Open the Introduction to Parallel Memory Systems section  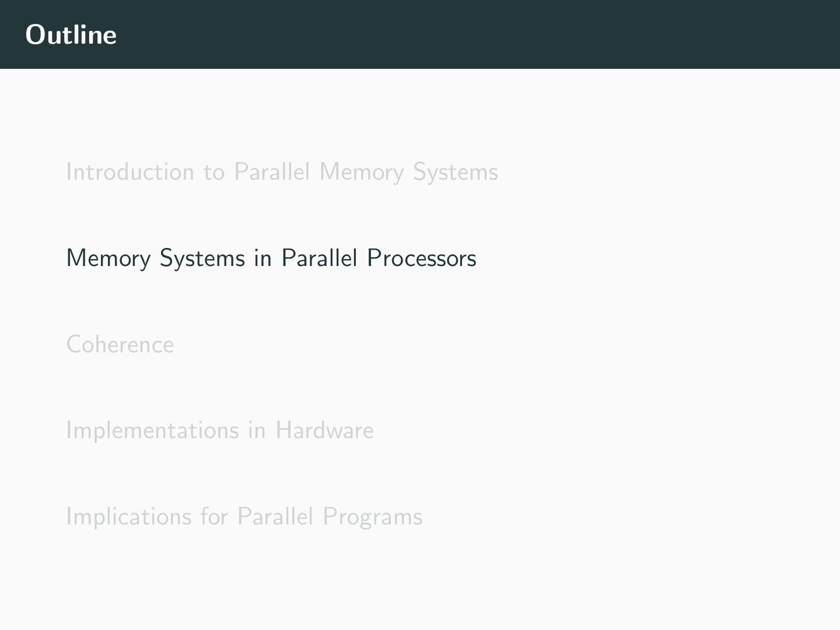[x=282, y=172]
